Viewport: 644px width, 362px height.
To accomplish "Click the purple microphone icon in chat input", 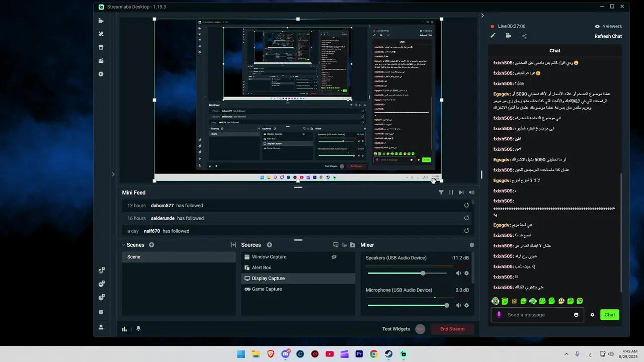I will coord(499,315).
